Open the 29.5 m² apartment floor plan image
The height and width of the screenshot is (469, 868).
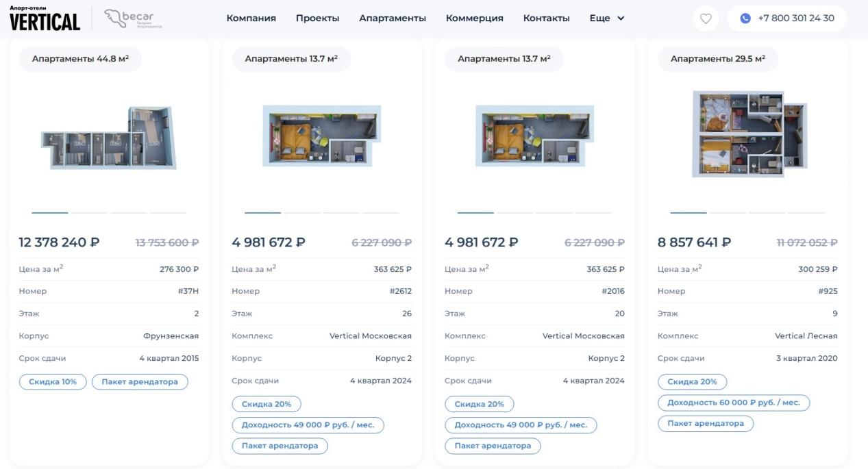(x=748, y=134)
